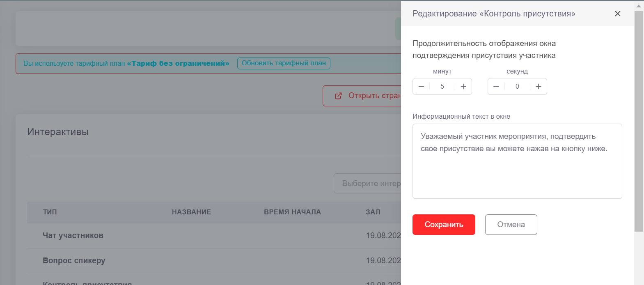
Task: Close the «Контроль присутствия» editing panel
Action: click(x=617, y=14)
